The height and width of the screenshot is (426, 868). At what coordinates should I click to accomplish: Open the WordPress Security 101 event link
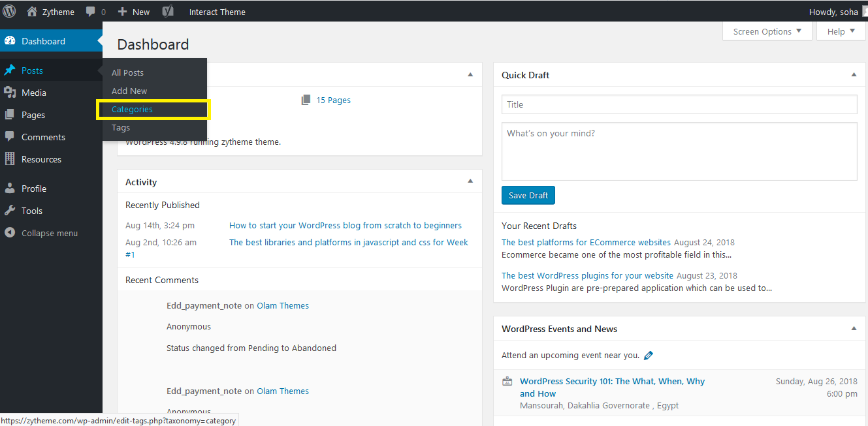(x=612, y=388)
